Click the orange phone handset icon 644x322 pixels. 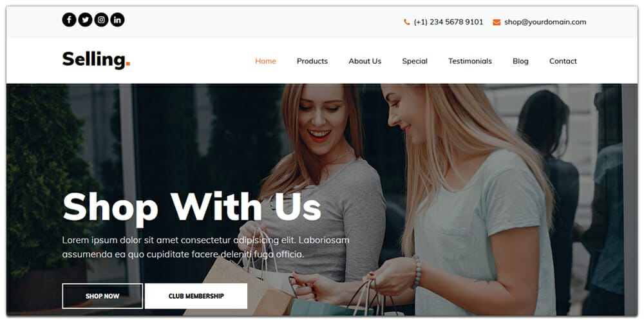coord(406,22)
